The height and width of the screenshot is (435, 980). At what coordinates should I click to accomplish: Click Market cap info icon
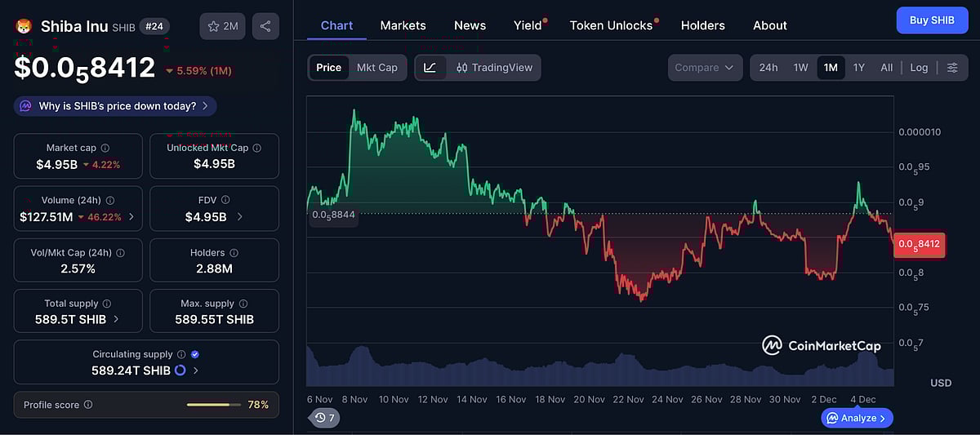[105, 148]
